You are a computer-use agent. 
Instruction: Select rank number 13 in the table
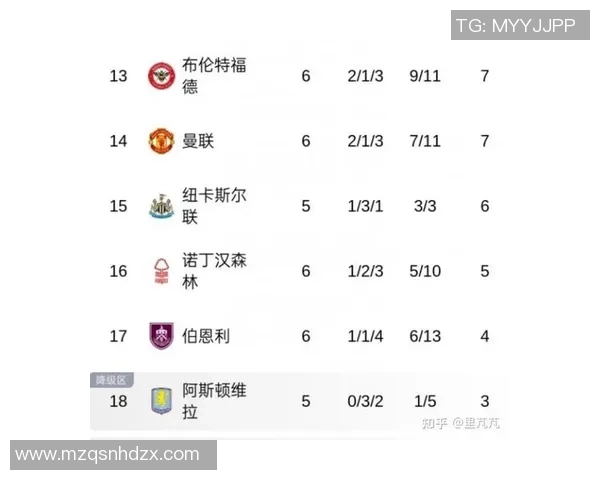pos(119,76)
